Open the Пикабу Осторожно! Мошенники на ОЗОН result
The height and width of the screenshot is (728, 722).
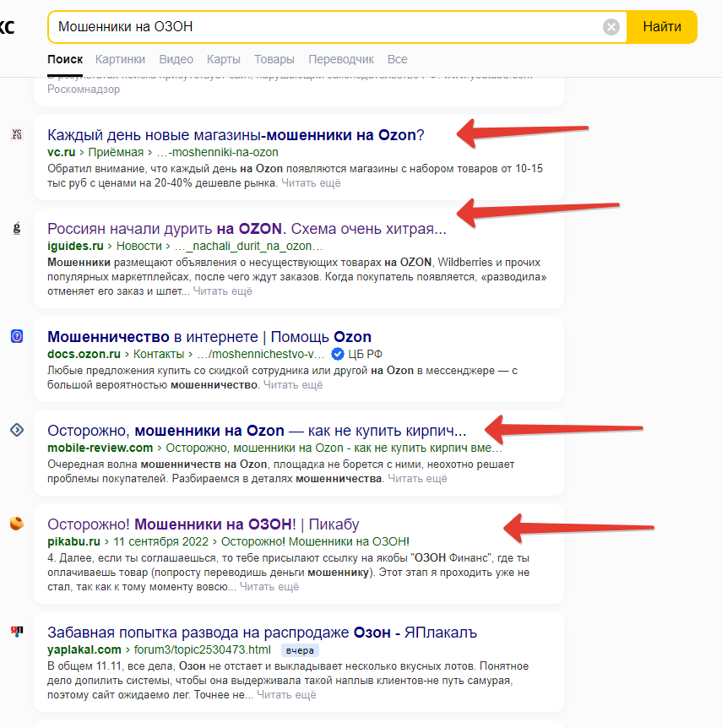click(204, 524)
